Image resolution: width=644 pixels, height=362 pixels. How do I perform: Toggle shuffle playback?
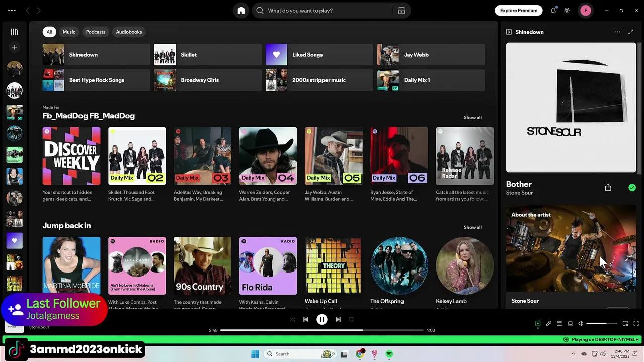click(292, 319)
